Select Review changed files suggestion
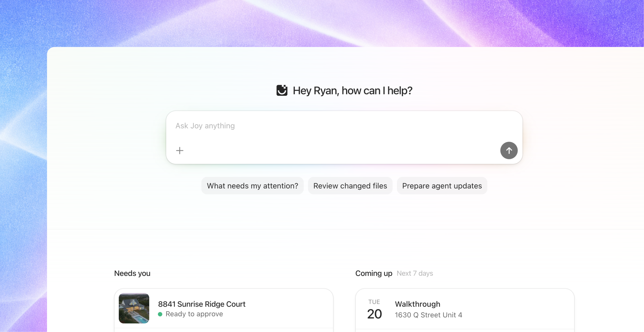This screenshot has height=332, width=644. pyautogui.click(x=350, y=186)
